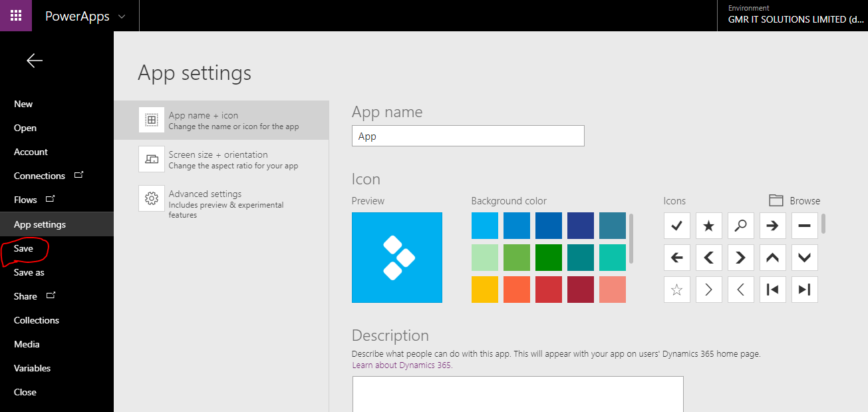Click the back arrow icon
Screen dimensions: 868x412
tap(35, 61)
